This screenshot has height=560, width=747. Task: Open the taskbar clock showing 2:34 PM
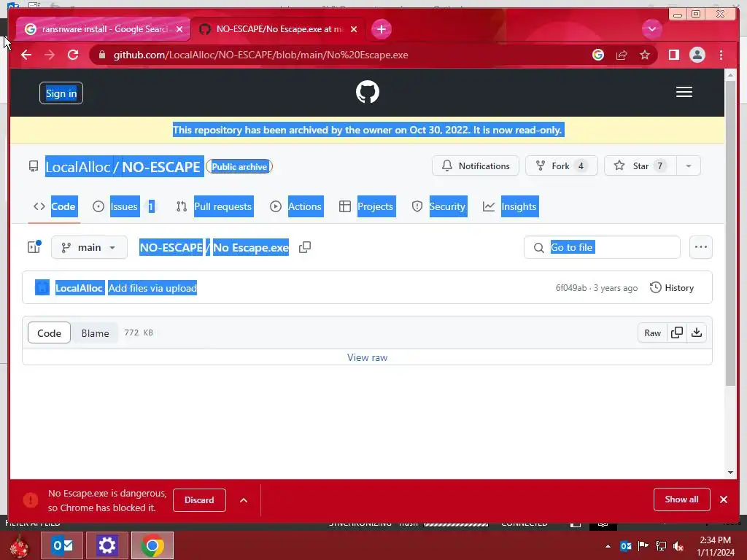point(716,546)
